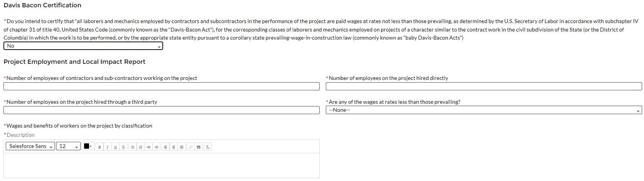644x181 pixels.
Task: Insert a bulleted list in description
Action: pos(132,147)
